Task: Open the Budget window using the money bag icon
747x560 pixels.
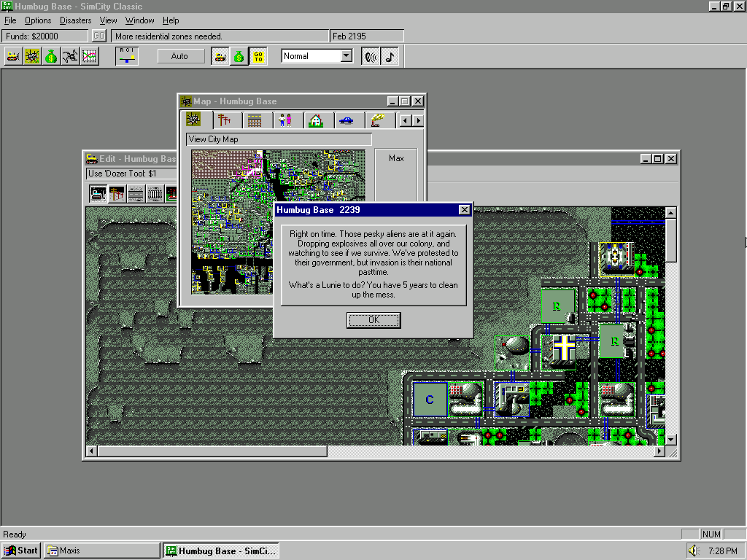Action: 50,55
